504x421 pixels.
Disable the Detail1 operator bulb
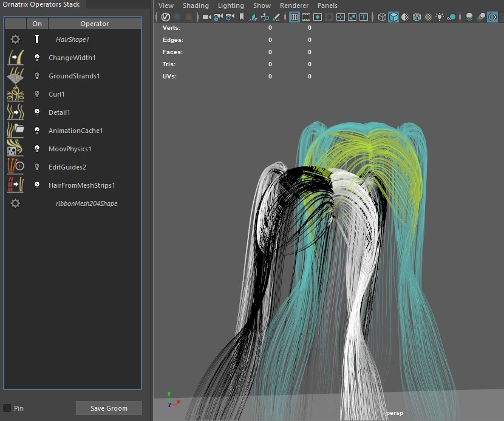point(37,112)
